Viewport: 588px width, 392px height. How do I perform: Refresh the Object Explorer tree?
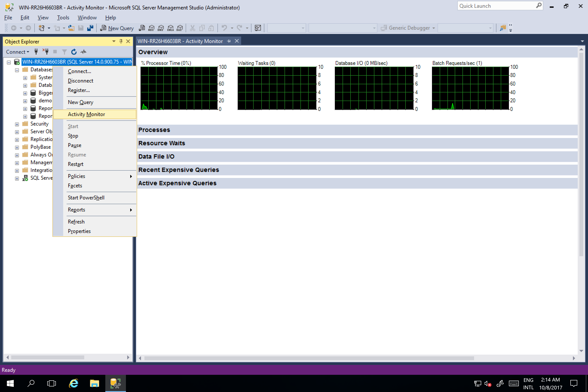(x=74, y=52)
